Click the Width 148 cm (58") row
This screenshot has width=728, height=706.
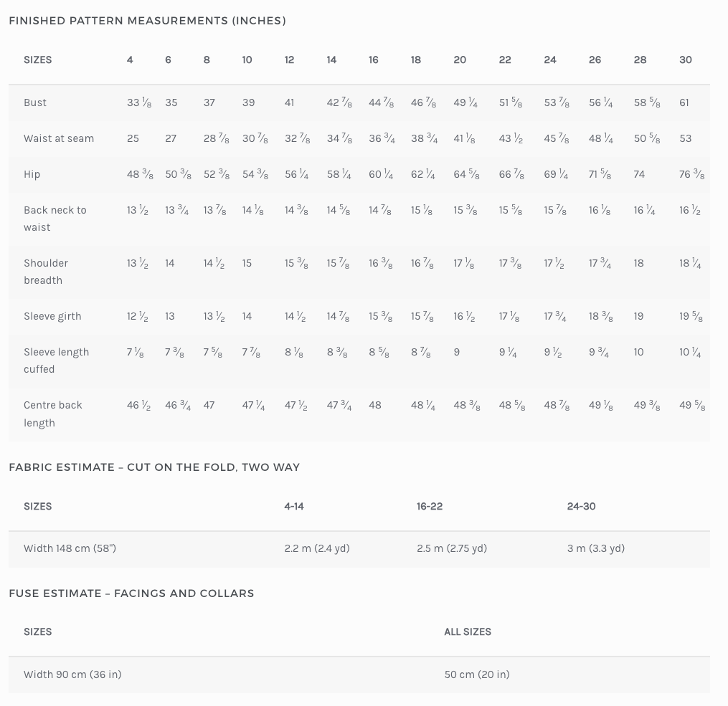(x=70, y=548)
